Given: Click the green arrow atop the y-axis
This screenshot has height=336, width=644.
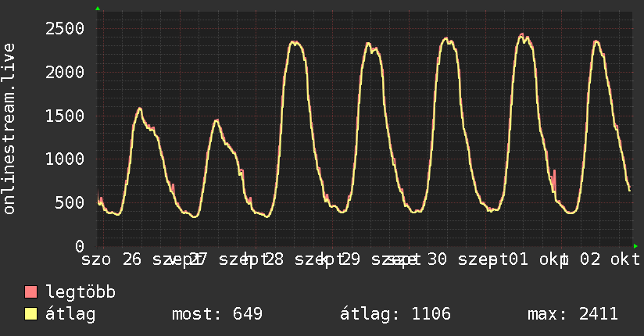Looking at the screenshot, I should (98, 9).
